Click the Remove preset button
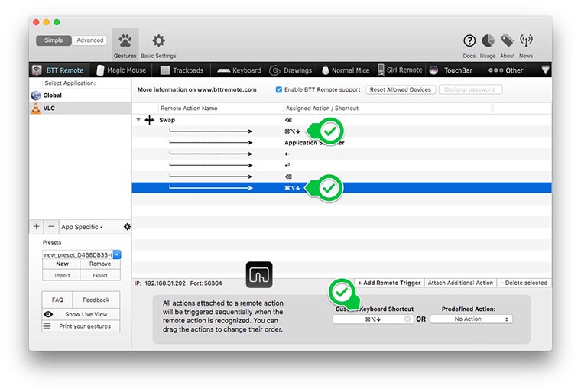Screen dimensions: 581x392 click(100, 264)
